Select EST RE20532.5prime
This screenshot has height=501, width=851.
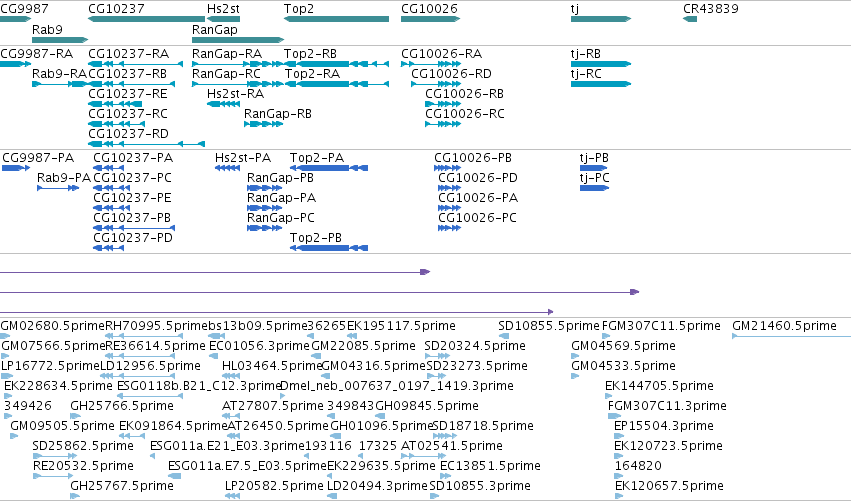(x=53, y=476)
